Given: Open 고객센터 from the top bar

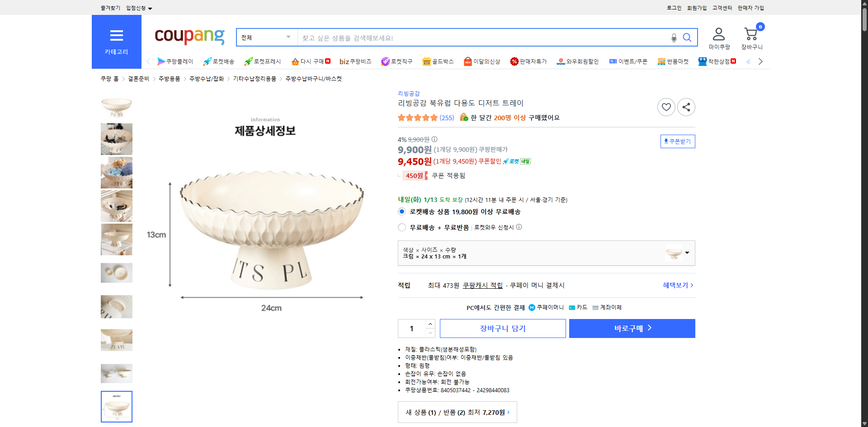Looking at the screenshot, I should coord(722,8).
